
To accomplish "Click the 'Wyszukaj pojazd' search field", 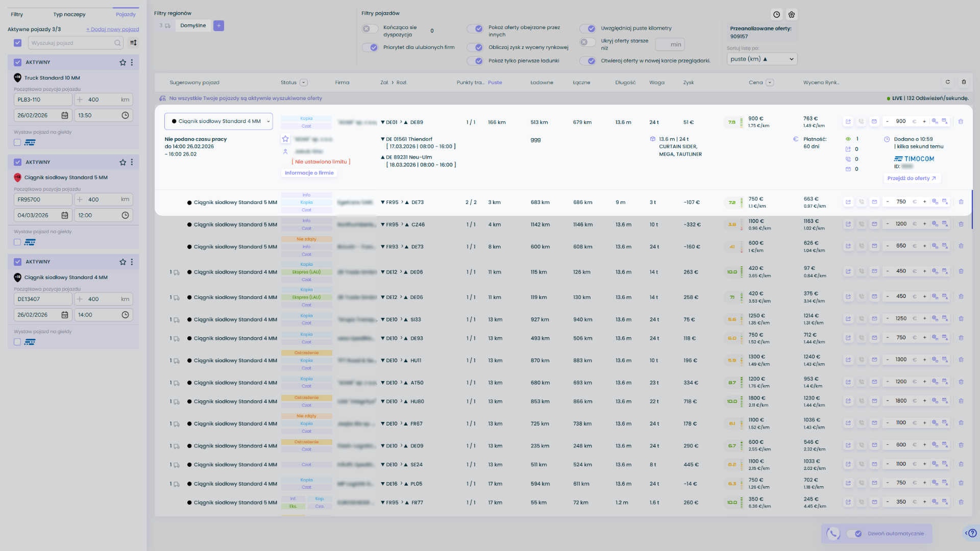I will (71, 43).
